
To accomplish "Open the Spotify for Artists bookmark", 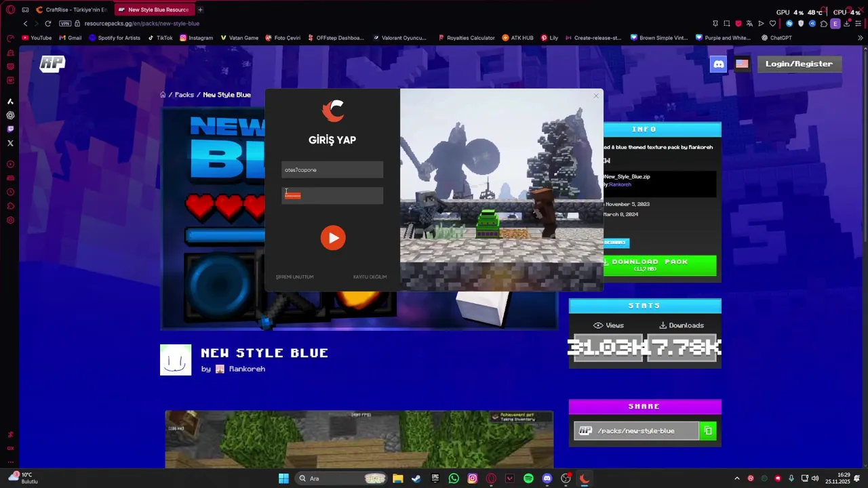I will tap(115, 38).
